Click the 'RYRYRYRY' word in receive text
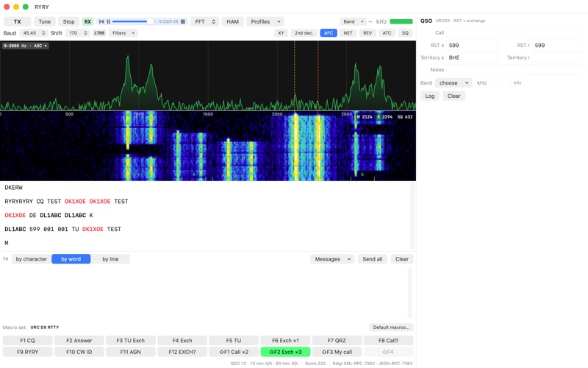Image resolution: width=588 pixels, height=368 pixels. click(19, 202)
